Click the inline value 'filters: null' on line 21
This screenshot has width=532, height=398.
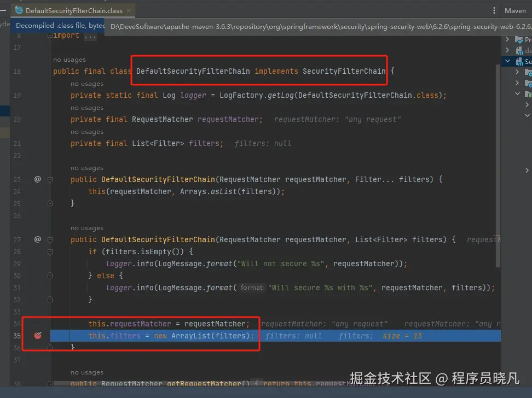263,143
